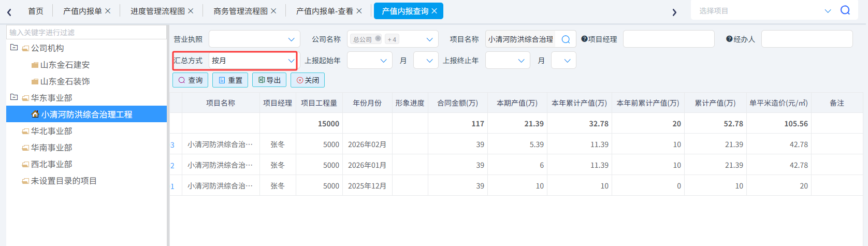This screenshot has height=246, width=868.
Task: Click the 查询 button
Action: [190, 80]
